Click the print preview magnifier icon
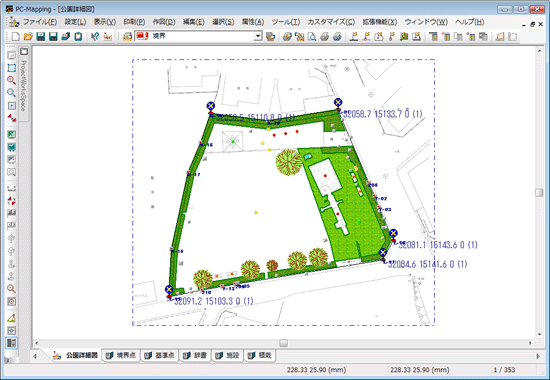 tap(312, 36)
